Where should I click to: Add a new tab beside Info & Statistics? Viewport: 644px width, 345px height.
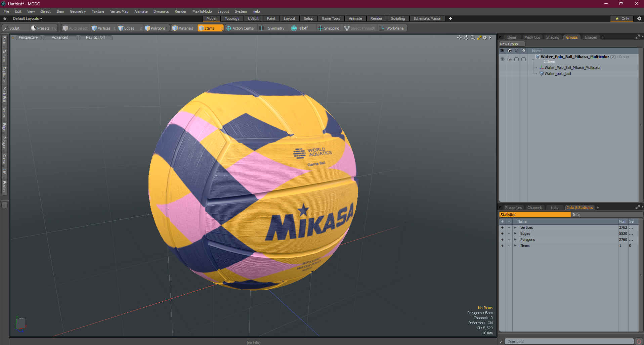coord(598,208)
